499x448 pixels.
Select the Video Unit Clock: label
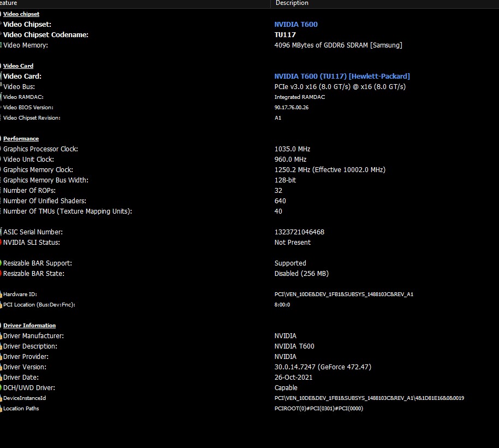point(28,159)
